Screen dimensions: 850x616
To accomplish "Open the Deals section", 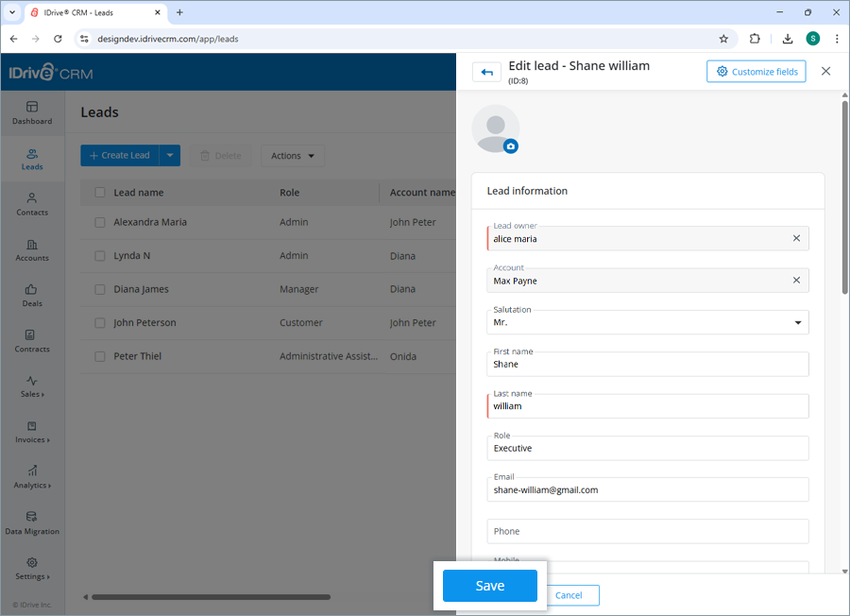I will point(31,296).
